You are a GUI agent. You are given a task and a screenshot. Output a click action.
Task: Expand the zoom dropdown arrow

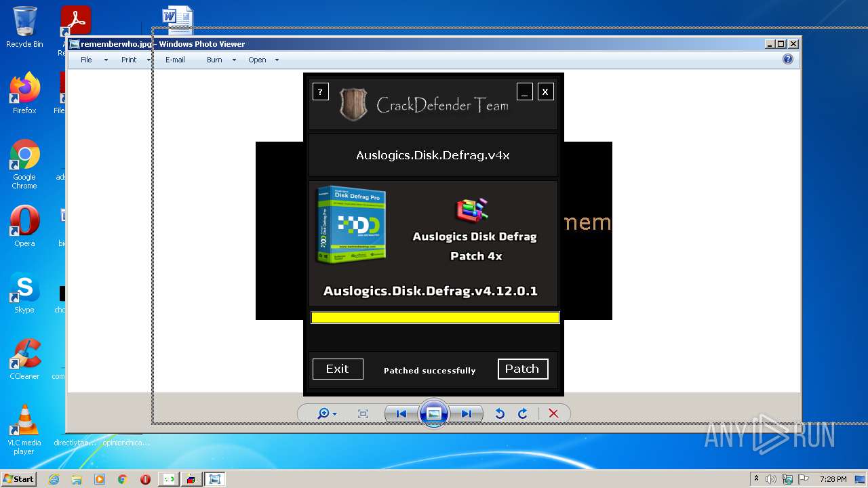[335, 414]
